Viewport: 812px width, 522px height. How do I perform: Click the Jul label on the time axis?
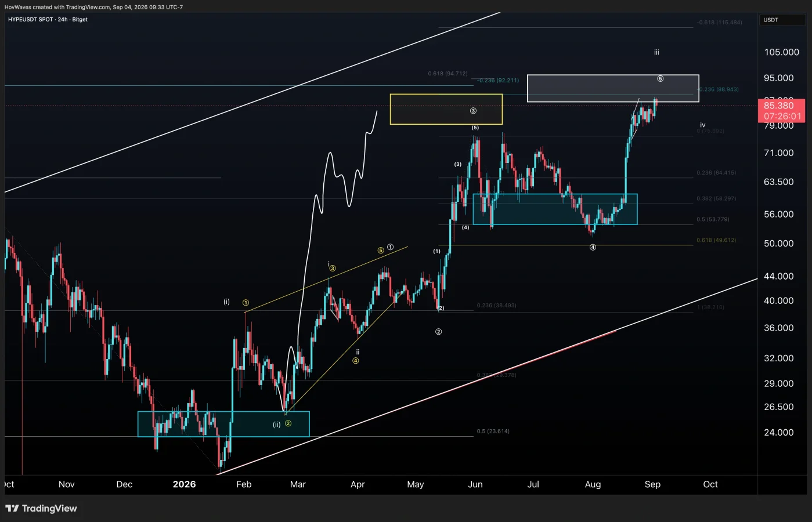click(533, 484)
